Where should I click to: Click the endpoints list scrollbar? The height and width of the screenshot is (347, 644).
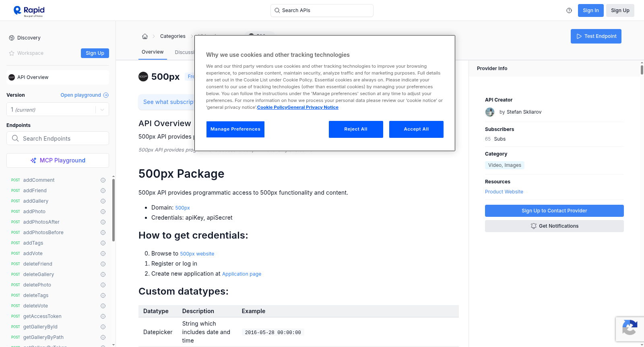pyautogui.click(x=114, y=210)
